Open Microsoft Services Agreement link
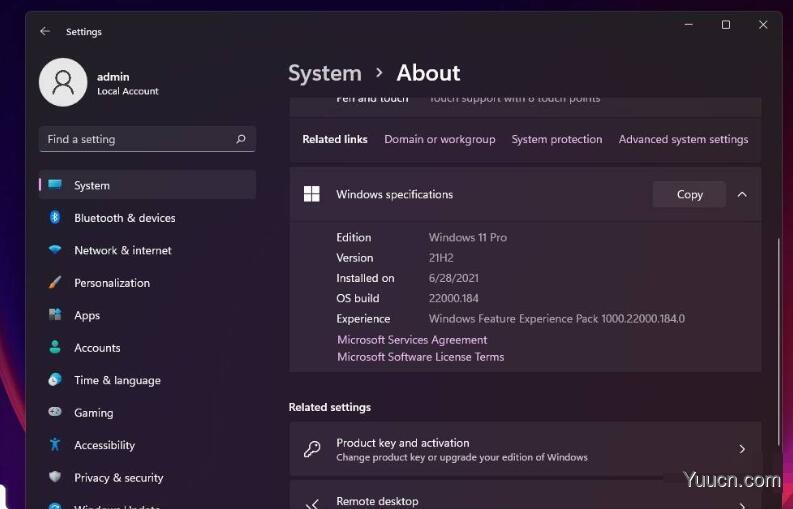The height and width of the screenshot is (509, 793). (412, 340)
